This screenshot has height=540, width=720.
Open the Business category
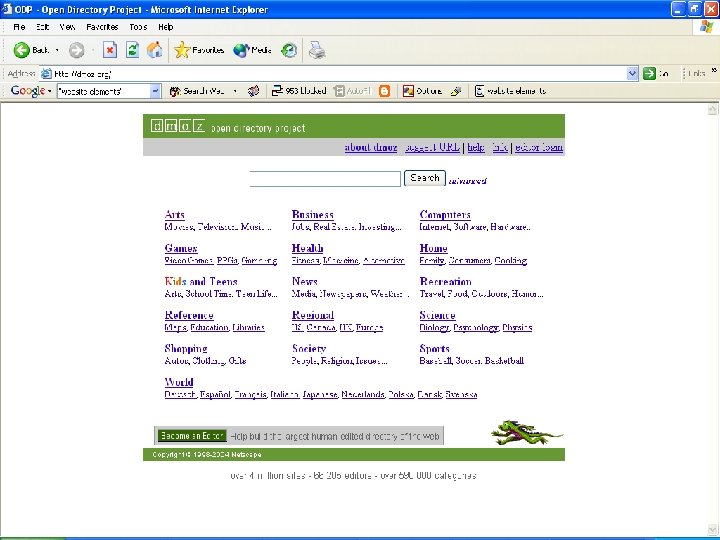[312, 214]
